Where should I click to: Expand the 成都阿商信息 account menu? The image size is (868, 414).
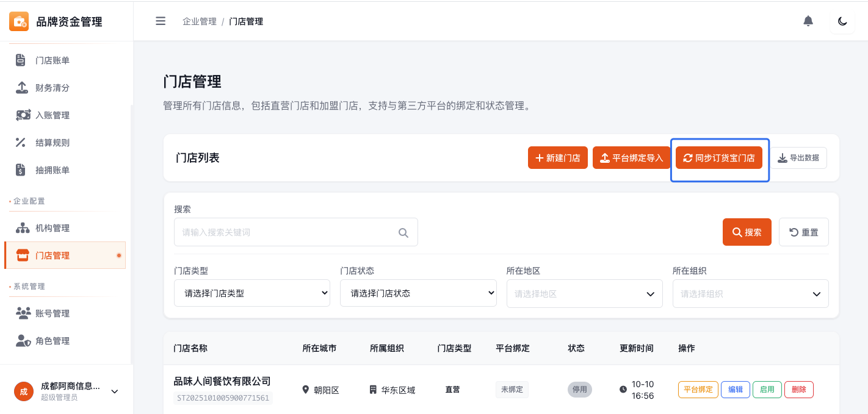(114, 391)
